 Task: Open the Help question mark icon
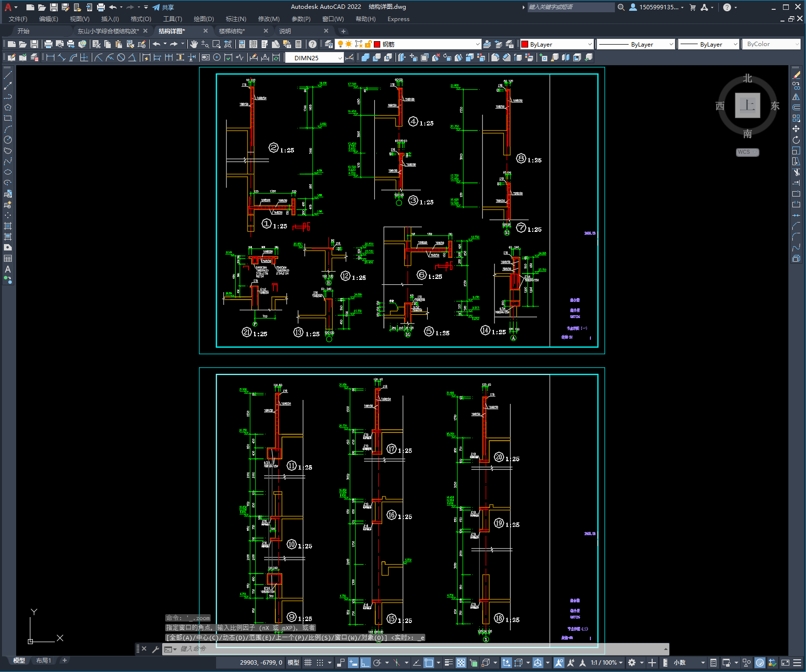313,44
